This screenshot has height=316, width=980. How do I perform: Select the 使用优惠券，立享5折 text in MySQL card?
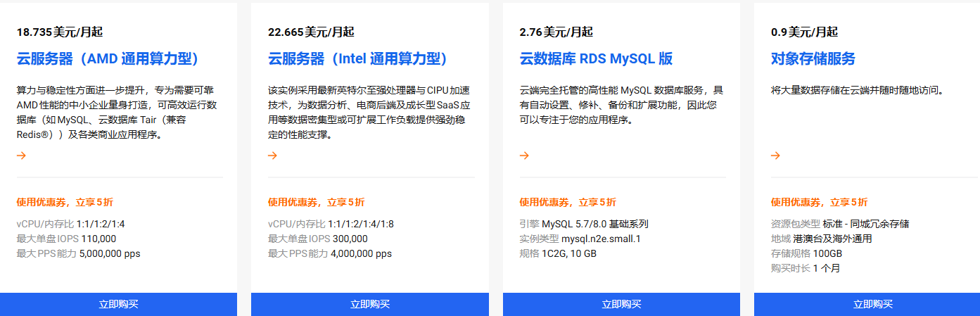[568, 202]
